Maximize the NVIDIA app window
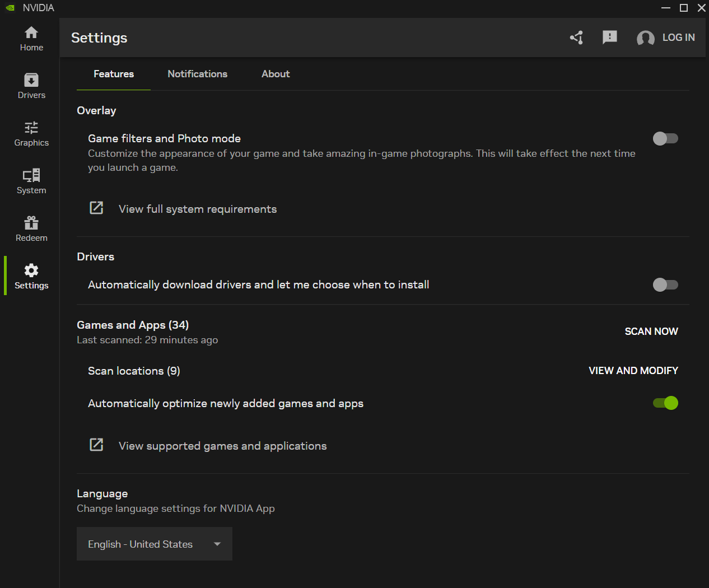Screen dimensions: 709x588 point(684,8)
